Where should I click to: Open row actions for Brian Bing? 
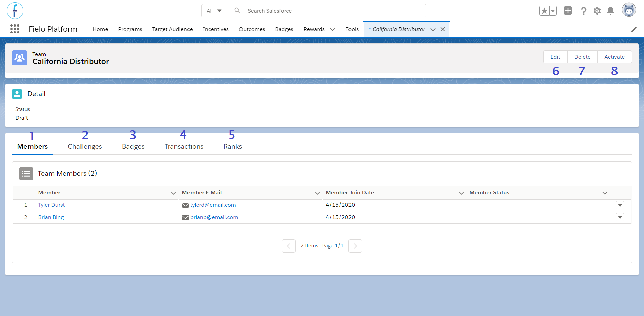pyautogui.click(x=620, y=217)
